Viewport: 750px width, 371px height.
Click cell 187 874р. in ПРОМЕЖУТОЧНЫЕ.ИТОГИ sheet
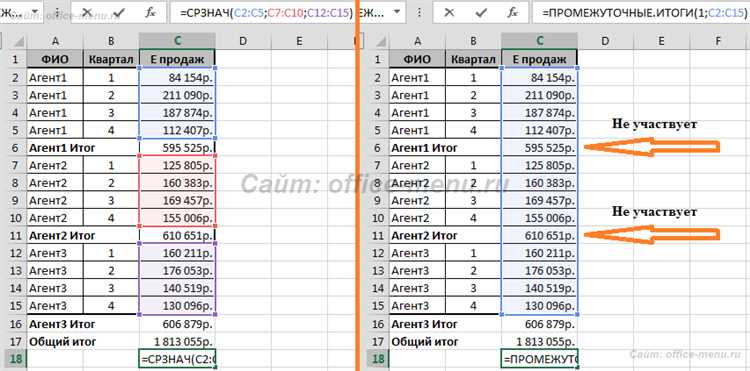(540, 113)
